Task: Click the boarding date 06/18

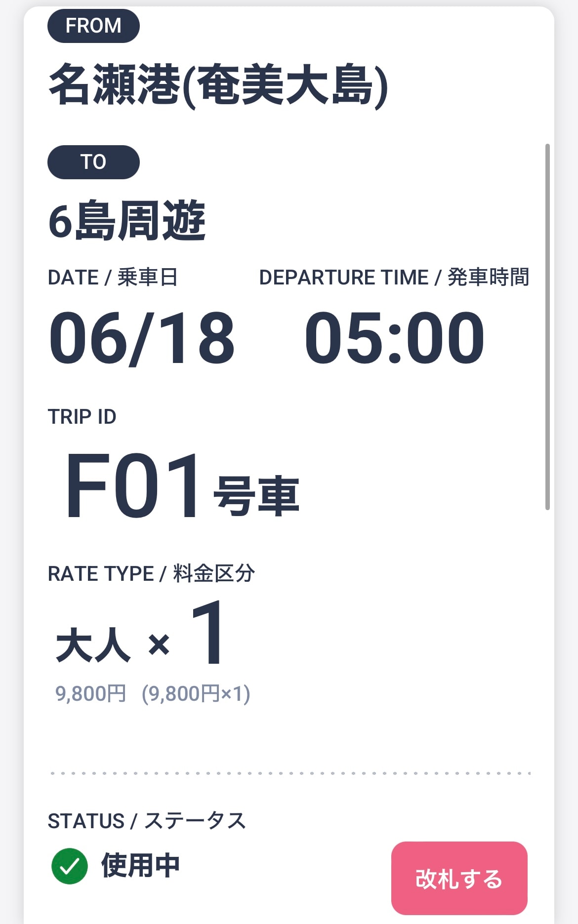Action: point(142,338)
